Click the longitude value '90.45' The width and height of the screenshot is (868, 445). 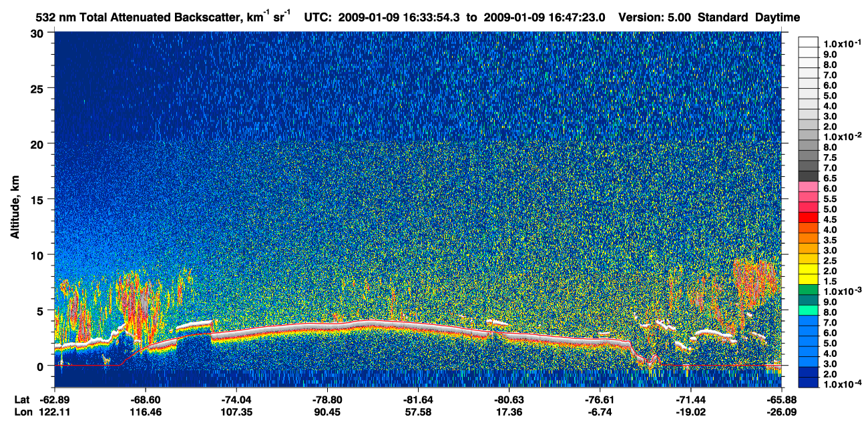(327, 412)
